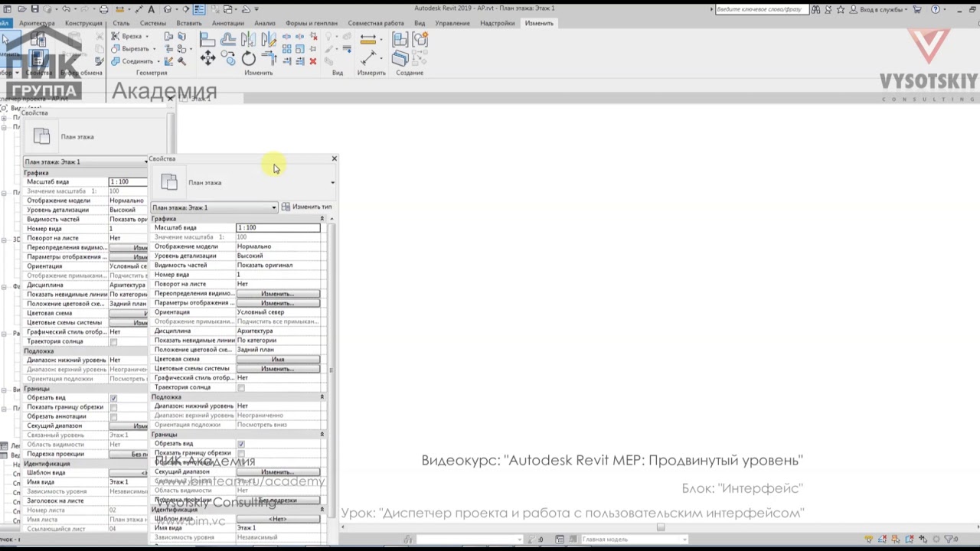
Task: Toggle Thin Lines icon in quick access toolbar
Action: (199, 9)
